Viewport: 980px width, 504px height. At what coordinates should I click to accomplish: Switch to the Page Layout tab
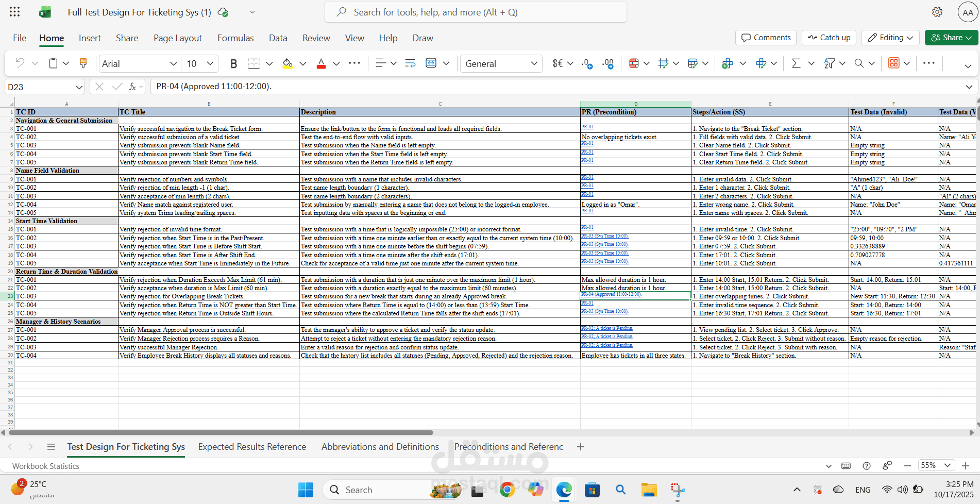tap(178, 38)
